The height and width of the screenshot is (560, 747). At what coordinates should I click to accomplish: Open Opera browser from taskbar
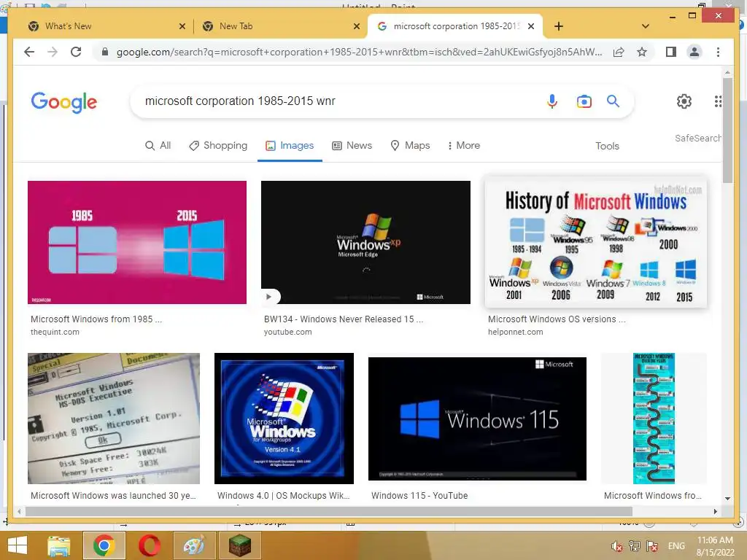[149, 545]
